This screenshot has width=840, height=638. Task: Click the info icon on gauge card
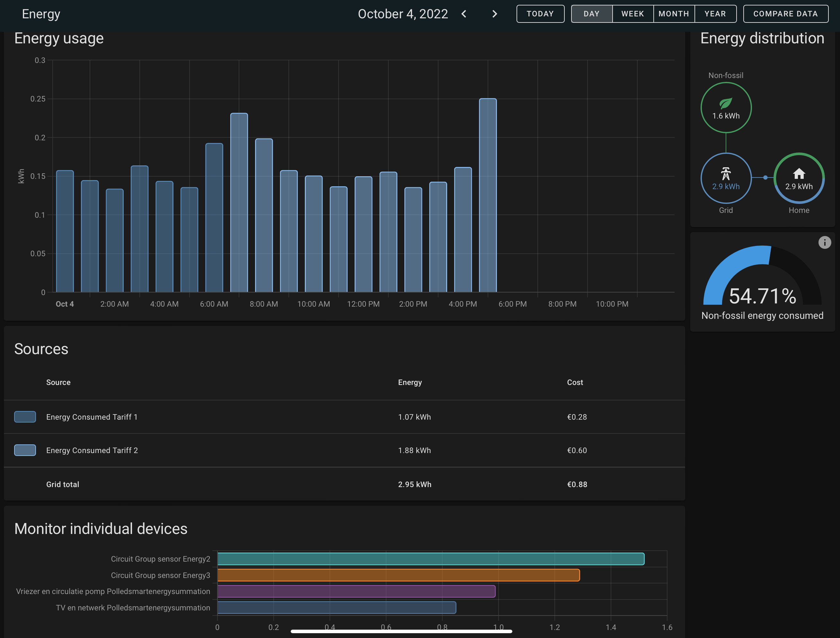pos(825,242)
